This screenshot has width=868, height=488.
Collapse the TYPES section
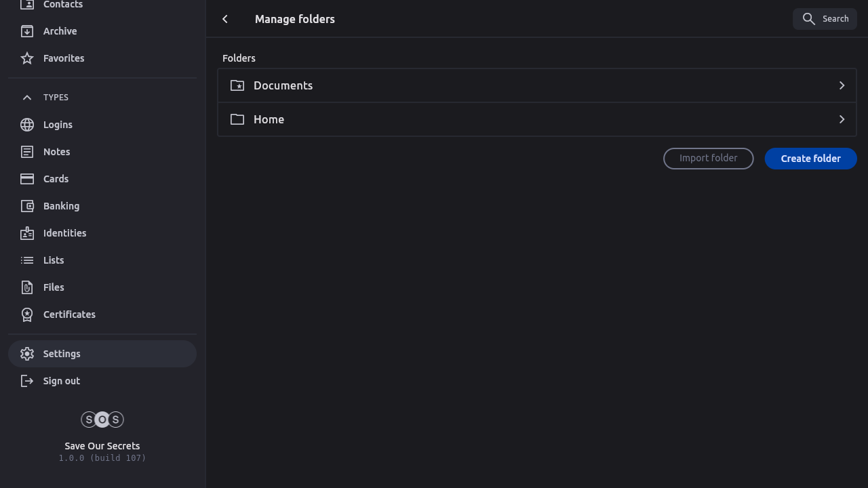[x=27, y=98]
